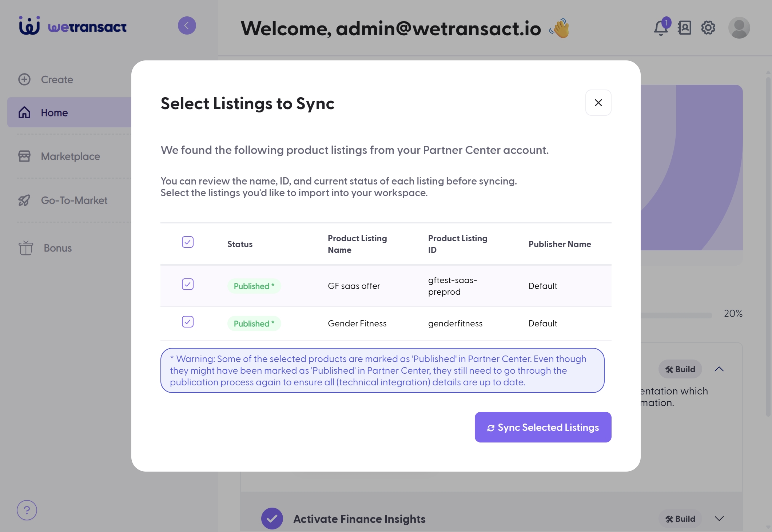Click the help question mark icon
The height and width of the screenshot is (532, 772).
[27, 510]
